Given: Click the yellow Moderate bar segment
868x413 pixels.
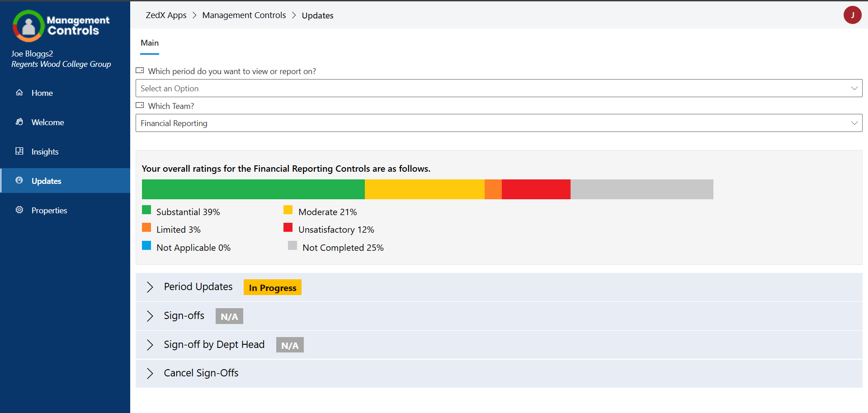Looking at the screenshot, I should coord(425,189).
